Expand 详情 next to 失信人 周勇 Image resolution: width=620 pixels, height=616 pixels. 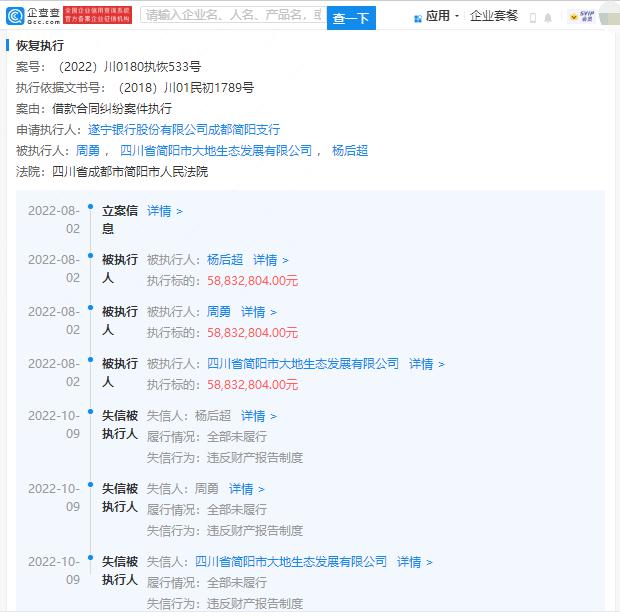246,489
